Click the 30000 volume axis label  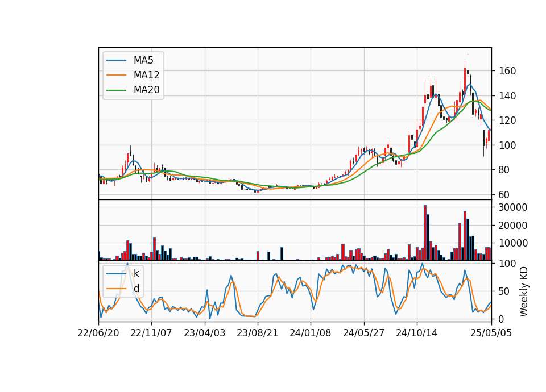pos(513,207)
